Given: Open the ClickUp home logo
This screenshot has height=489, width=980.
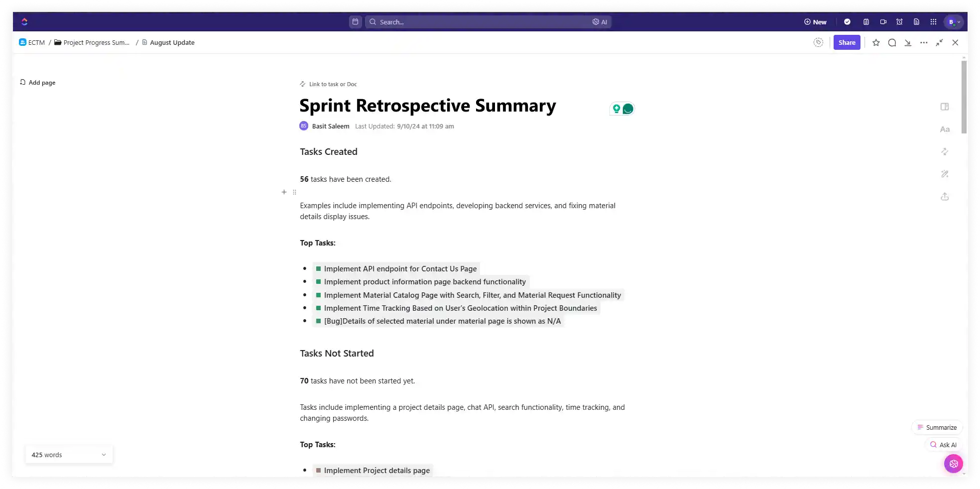Looking at the screenshot, I should tap(24, 21).
